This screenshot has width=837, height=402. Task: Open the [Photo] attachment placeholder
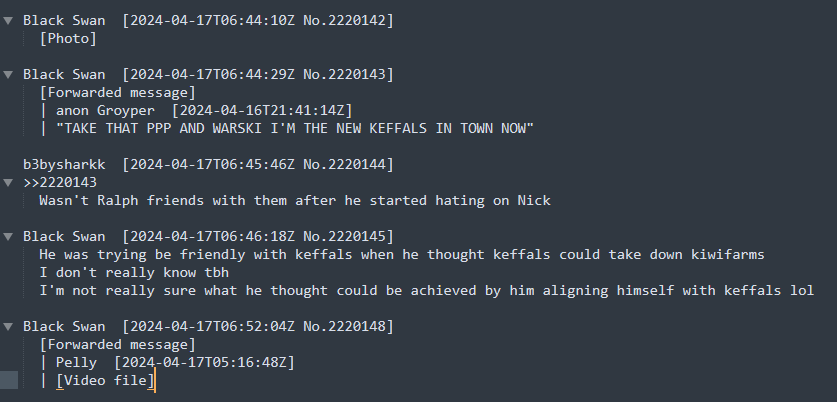pos(68,38)
